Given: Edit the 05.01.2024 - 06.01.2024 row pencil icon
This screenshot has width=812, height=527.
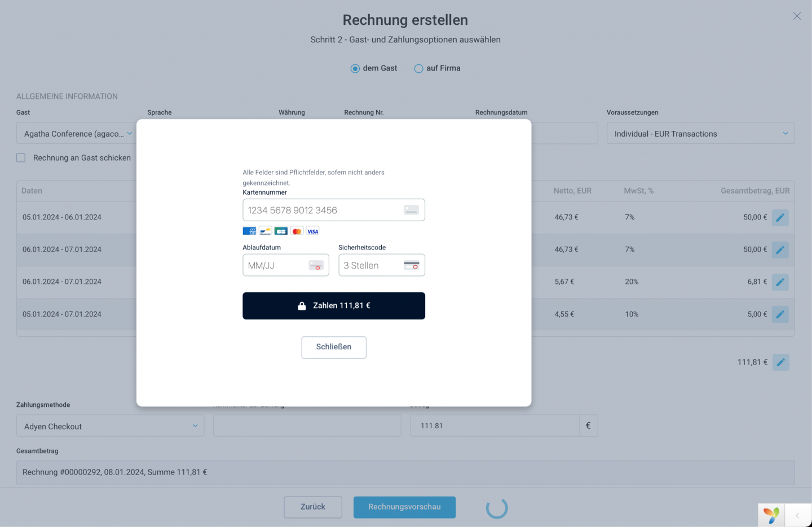Looking at the screenshot, I should point(780,217).
